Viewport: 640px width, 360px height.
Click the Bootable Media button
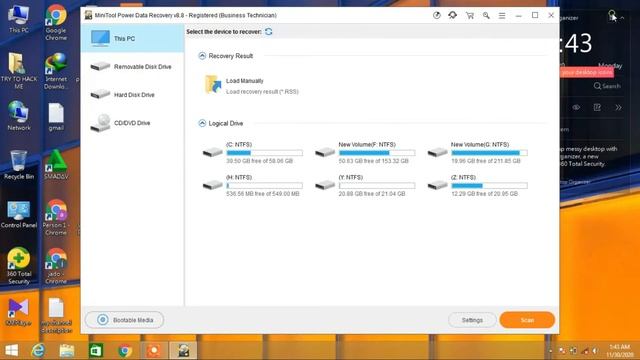[x=124, y=320]
